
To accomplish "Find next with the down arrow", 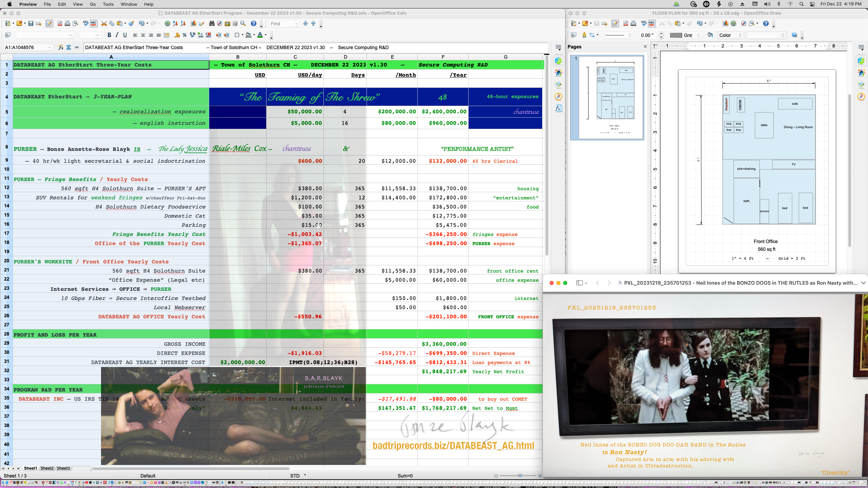I will click(x=305, y=23).
